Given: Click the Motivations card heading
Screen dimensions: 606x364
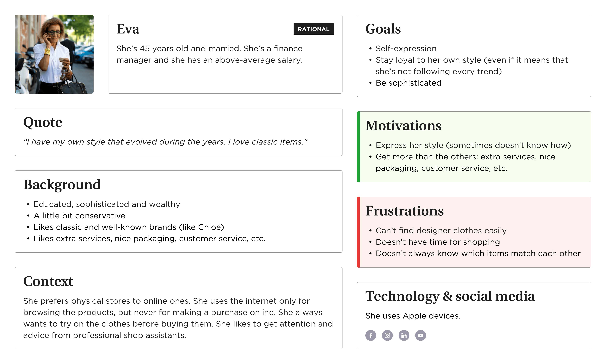Looking at the screenshot, I should tap(403, 126).
